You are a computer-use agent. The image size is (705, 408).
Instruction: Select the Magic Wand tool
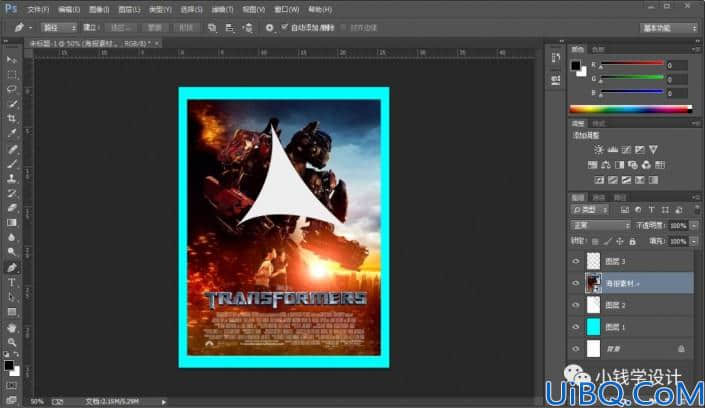[x=12, y=104]
